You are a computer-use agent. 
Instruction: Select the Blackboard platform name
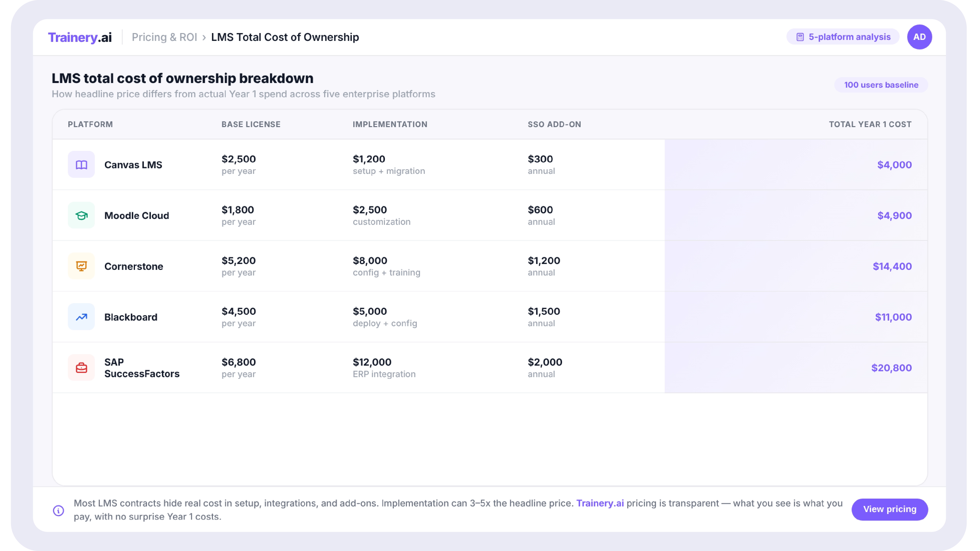click(x=131, y=317)
